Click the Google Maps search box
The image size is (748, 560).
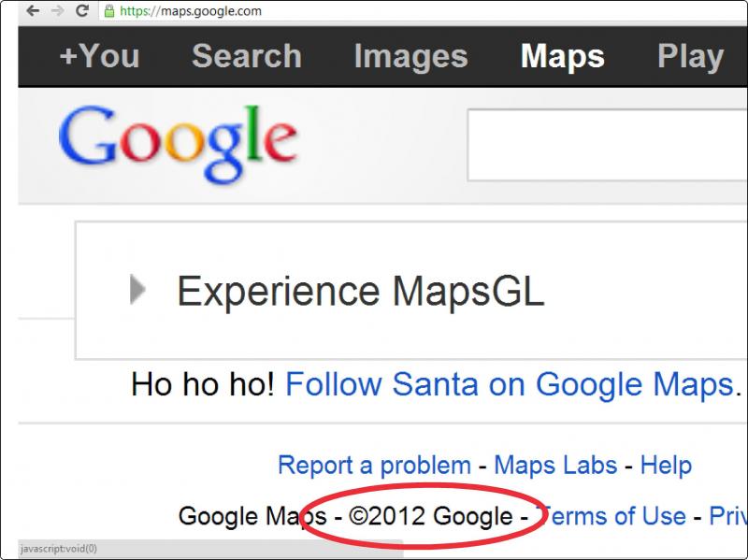tap(607, 145)
